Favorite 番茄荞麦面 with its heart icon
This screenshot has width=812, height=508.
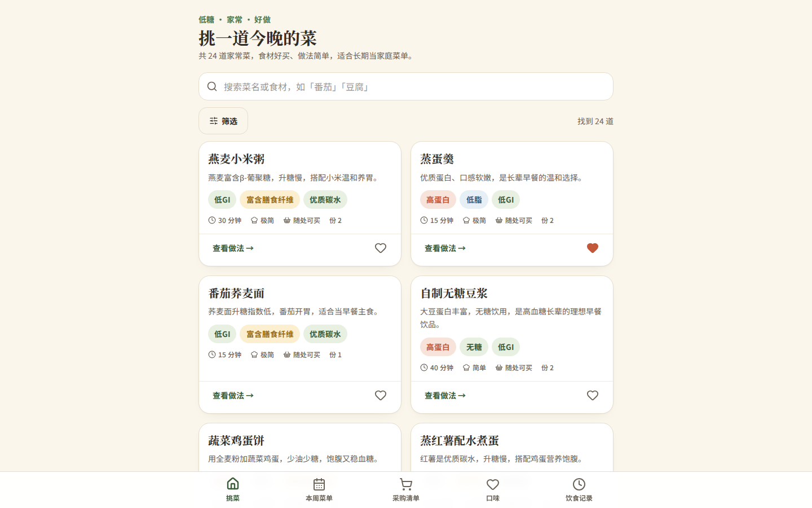381,396
